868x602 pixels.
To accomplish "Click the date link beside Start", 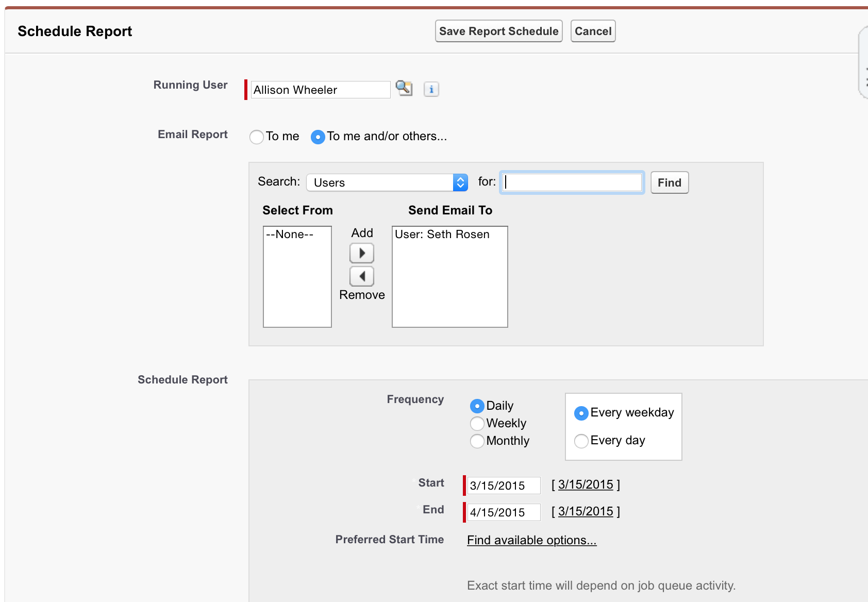I will coord(586,484).
